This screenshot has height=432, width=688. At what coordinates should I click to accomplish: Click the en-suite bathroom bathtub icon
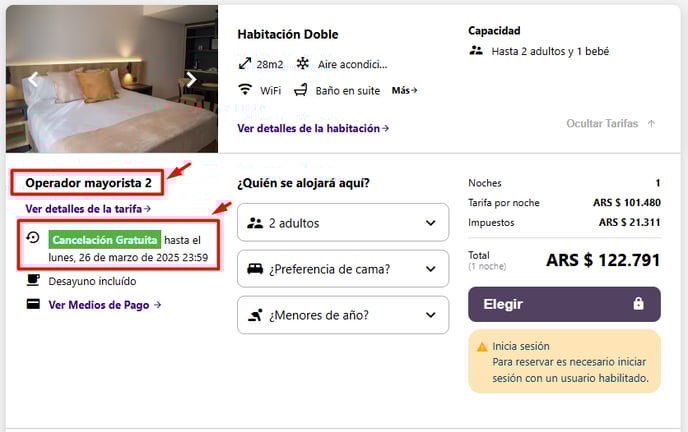[301, 90]
